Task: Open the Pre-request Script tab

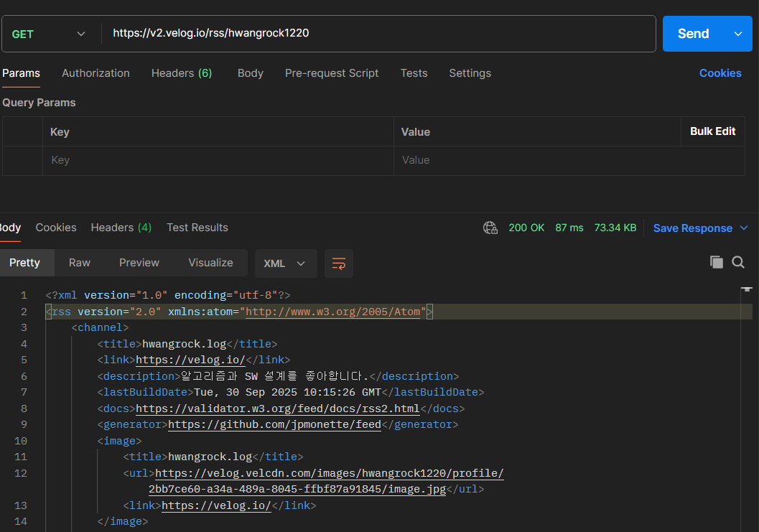Action: pos(332,73)
